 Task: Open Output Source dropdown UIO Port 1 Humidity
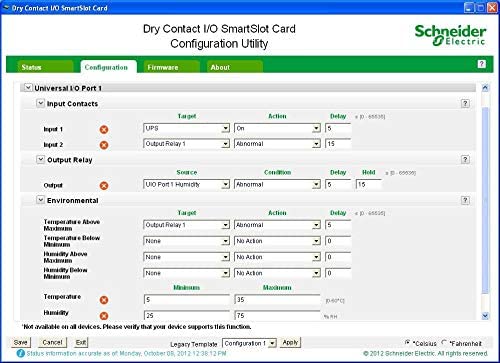(x=187, y=184)
